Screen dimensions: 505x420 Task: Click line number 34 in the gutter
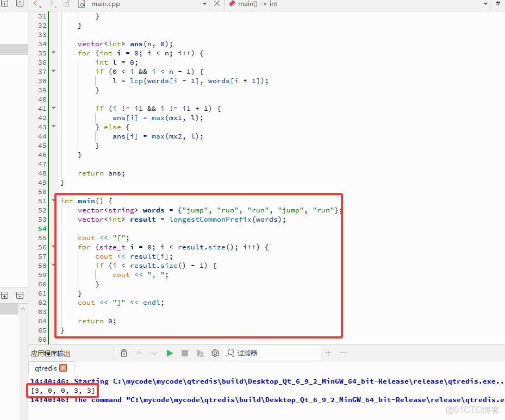[42, 44]
